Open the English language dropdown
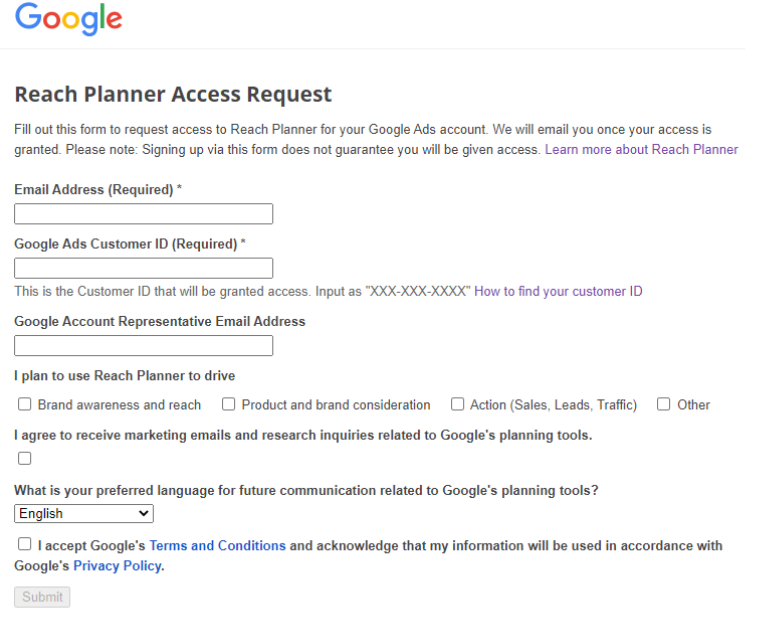This screenshot has height=634, width=759. click(84, 514)
